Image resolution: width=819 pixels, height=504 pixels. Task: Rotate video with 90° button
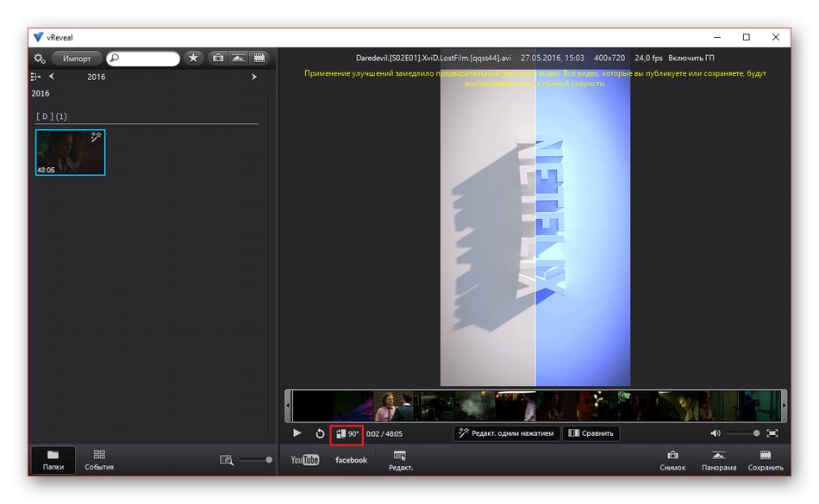click(x=347, y=433)
